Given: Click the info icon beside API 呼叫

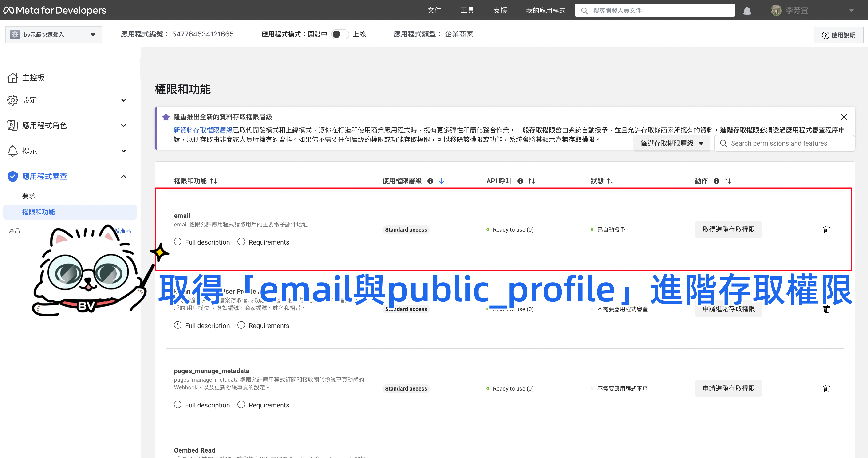Looking at the screenshot, I should pos(520,181).
